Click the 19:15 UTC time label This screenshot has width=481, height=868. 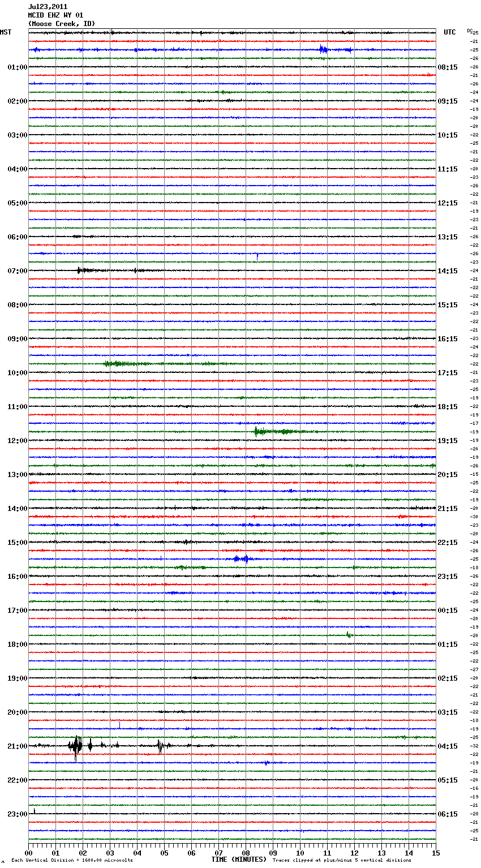click(x=448, y=441)
